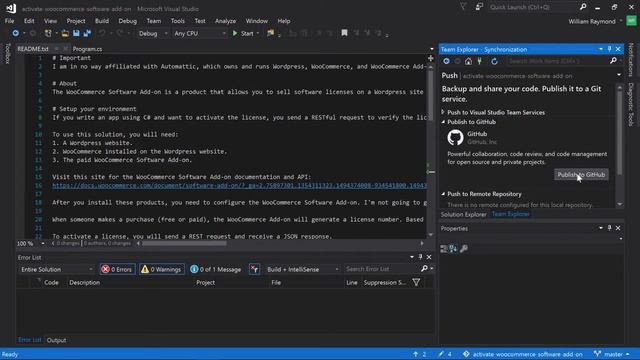Click the Search Work Items field
Viewport: 640px width, 360px height.
[558, 61]
